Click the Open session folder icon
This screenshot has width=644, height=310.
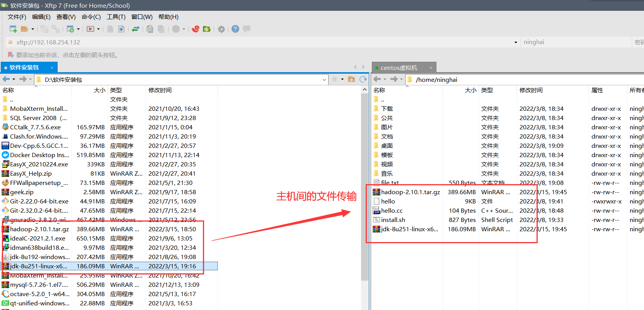pos(25,29)
